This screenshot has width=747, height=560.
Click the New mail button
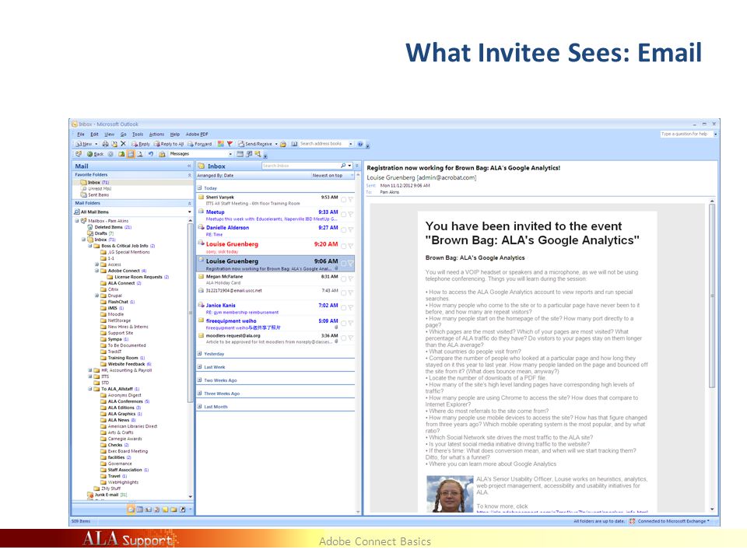(84, 144)
